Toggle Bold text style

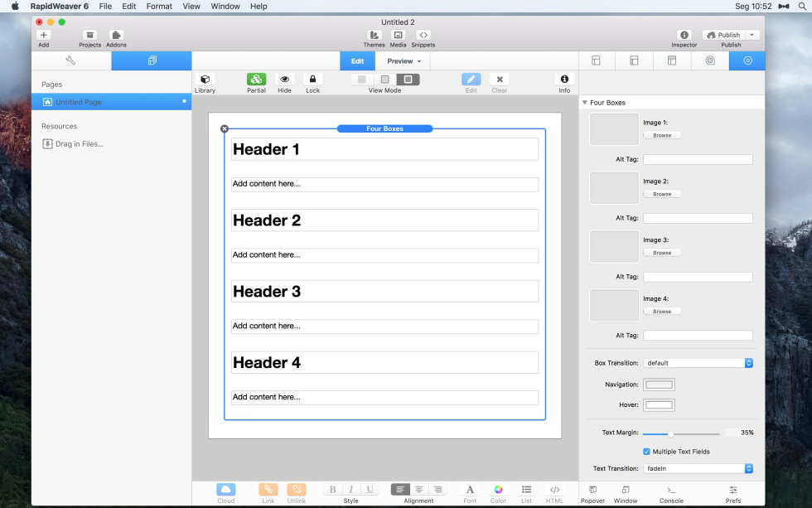[332, 490]
